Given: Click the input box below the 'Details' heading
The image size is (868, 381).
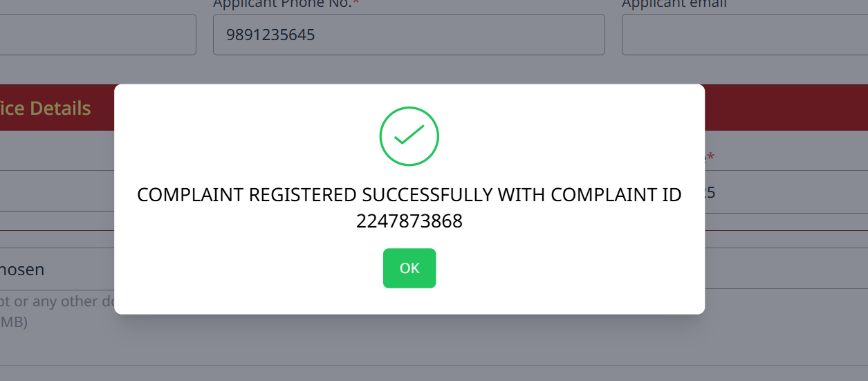Looking at the screenshot, I should [57, 191].
